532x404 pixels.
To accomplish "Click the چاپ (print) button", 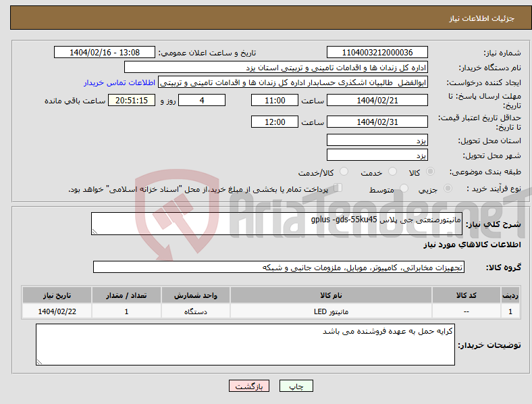I will click(x=296, y=386).
